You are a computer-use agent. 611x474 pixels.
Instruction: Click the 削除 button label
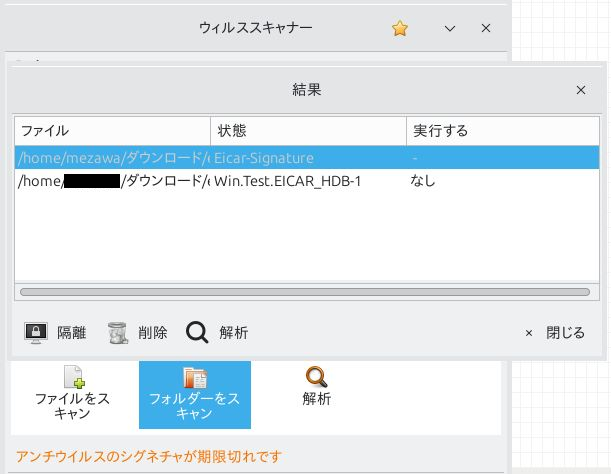153,333
